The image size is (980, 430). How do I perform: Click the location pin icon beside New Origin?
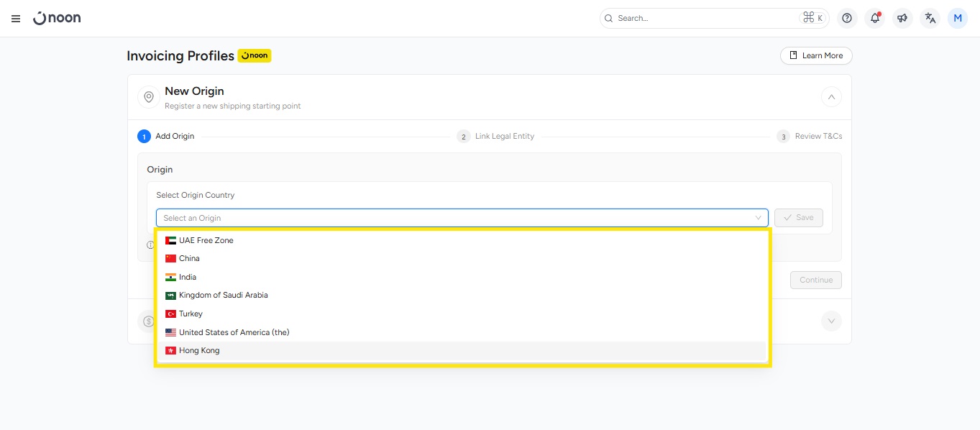(149, 97)
